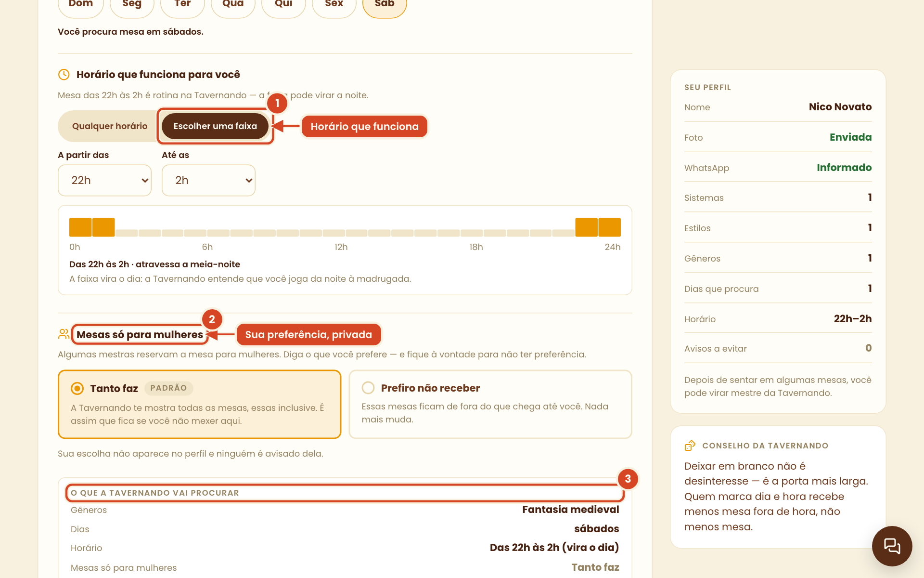Click the Sistemas row in profile card
The image size is (924, 578).
[778, 197]
